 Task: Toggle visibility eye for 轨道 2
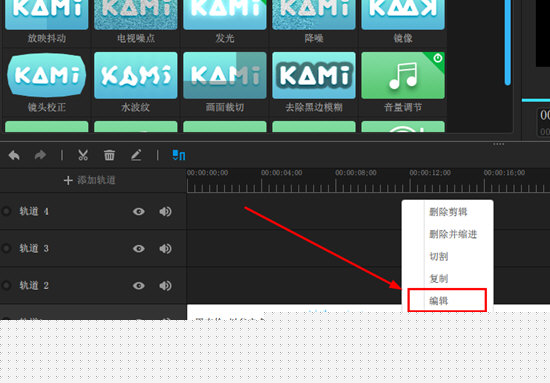pos(139,286)
